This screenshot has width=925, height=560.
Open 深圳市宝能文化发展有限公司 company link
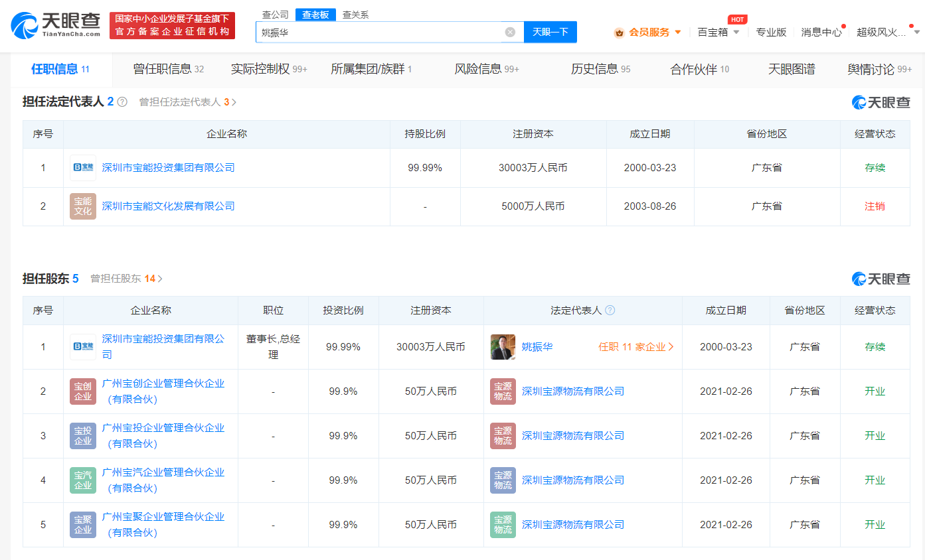pos(168,206)
